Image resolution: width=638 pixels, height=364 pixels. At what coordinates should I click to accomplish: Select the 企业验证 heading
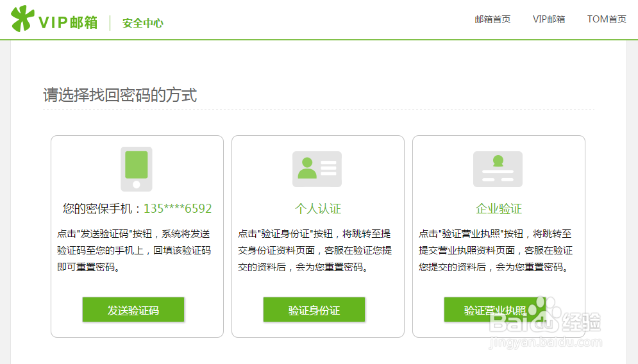coord(498,209)
